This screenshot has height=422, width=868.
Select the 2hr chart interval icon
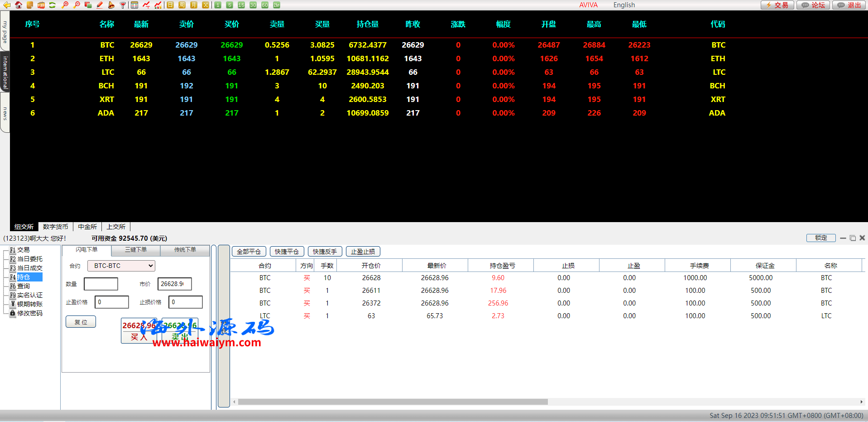pyautogui.click(x=276, y=5)
